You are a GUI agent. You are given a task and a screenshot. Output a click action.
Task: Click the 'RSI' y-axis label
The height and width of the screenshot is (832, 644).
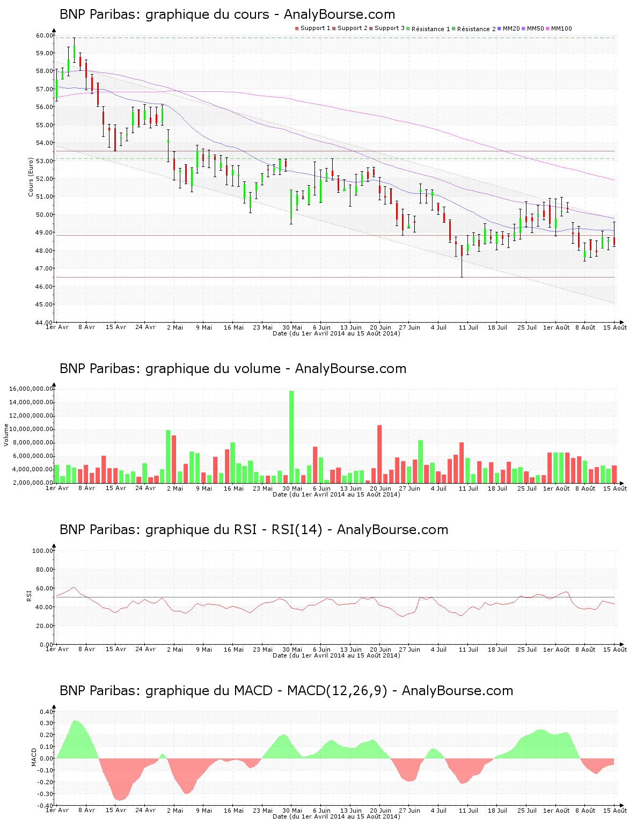(x=29, y=595)
